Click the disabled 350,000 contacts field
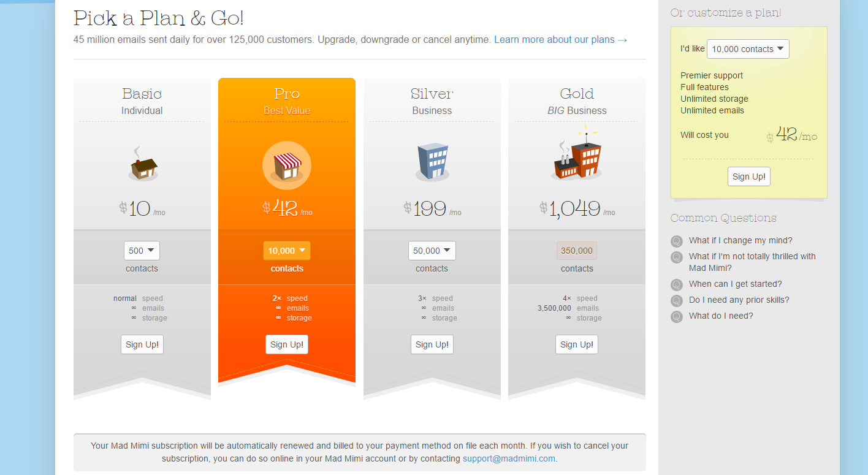 point(577,251)
